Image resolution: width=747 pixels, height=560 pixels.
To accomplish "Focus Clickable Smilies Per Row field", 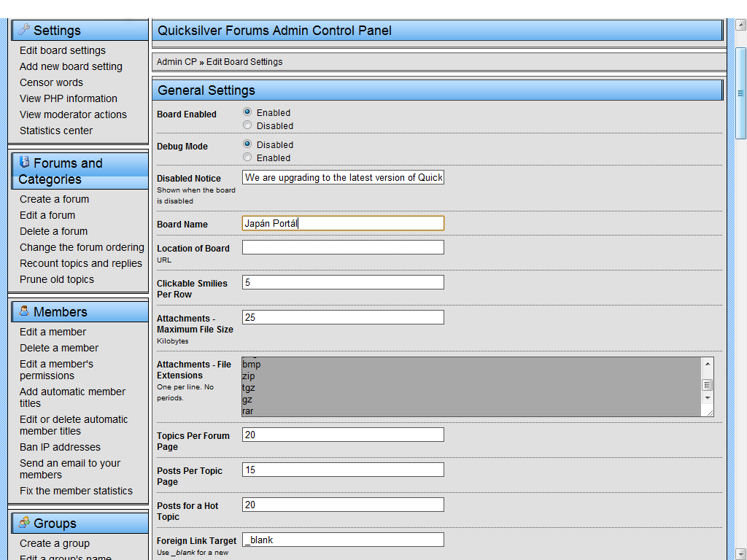I will pos(343,282).
